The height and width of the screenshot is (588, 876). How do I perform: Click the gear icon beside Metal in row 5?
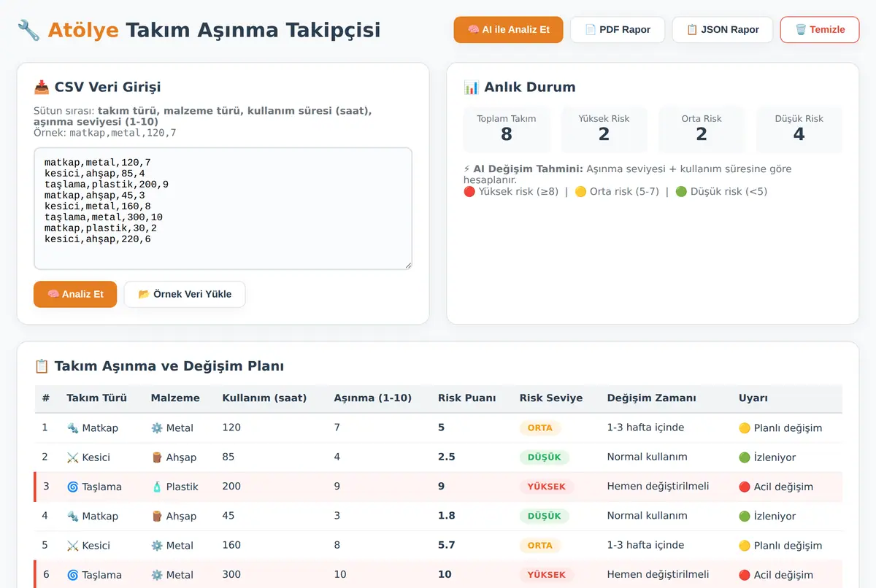pos(157,546)
